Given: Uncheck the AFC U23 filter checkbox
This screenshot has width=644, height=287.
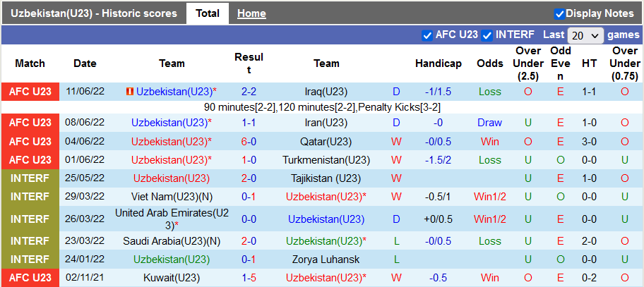Looking at the screenshot, I should click(x=427, y=35).
